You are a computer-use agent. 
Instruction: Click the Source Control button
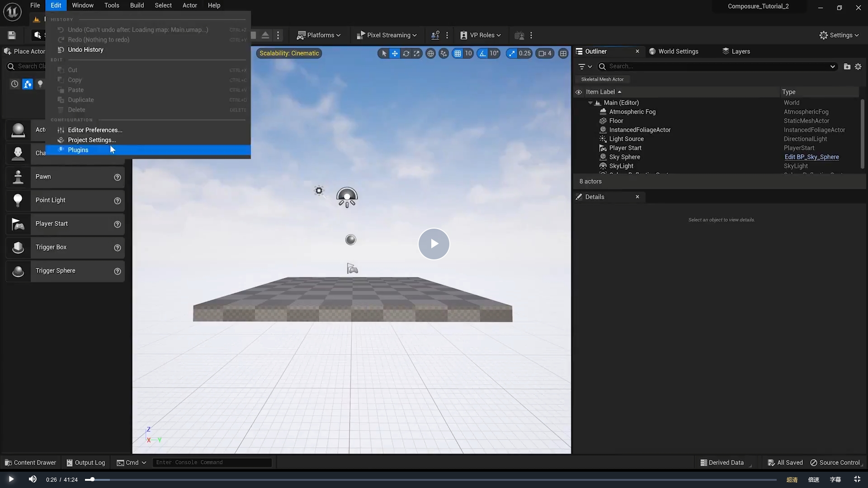[x=835, y=463]
